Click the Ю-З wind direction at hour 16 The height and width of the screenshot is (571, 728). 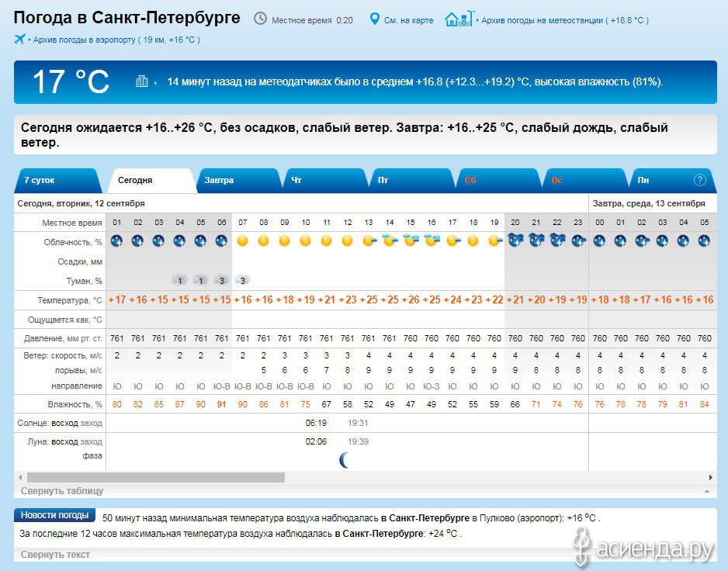(x=432, y=386)
